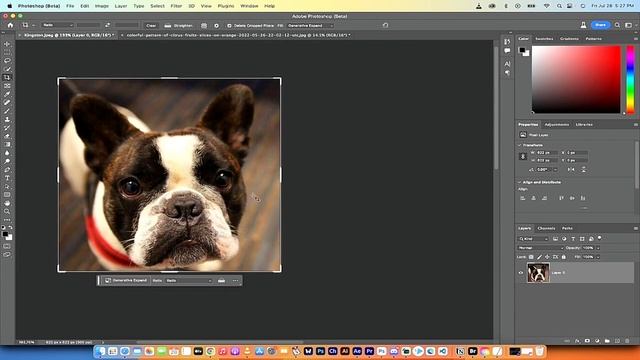Toggle lock position icon

547,257
